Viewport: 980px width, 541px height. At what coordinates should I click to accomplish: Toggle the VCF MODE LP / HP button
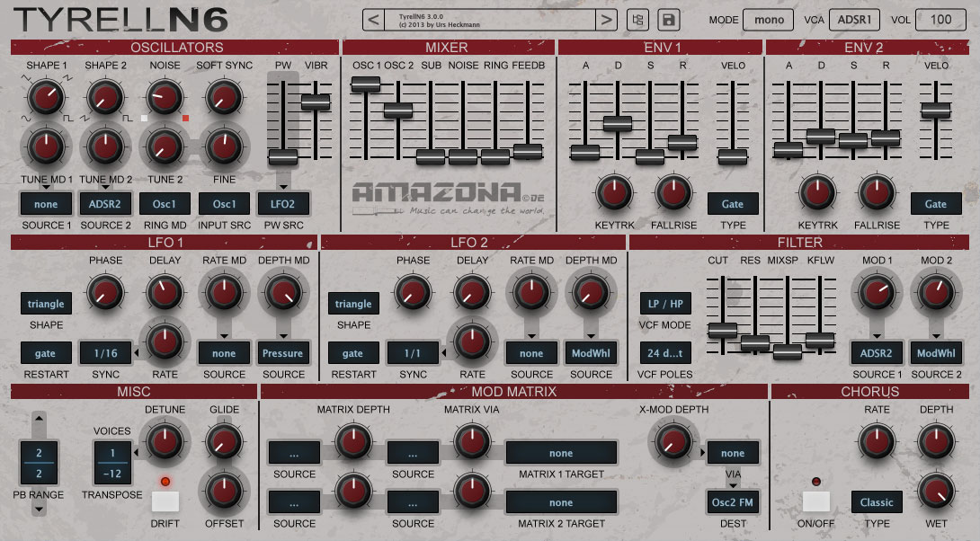(665, 304)
